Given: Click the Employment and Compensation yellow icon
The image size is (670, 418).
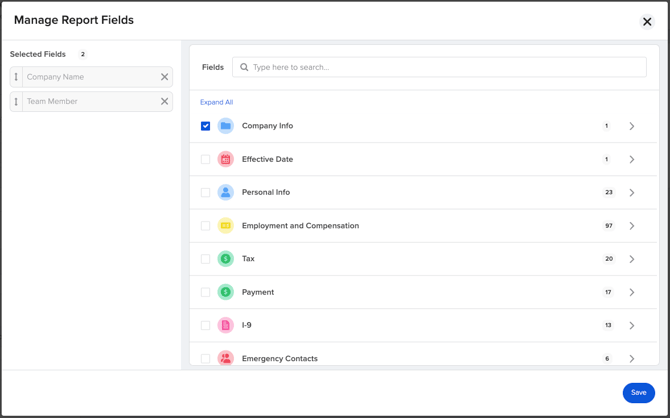Looking at the screenshot, I should tap(226, 226).
